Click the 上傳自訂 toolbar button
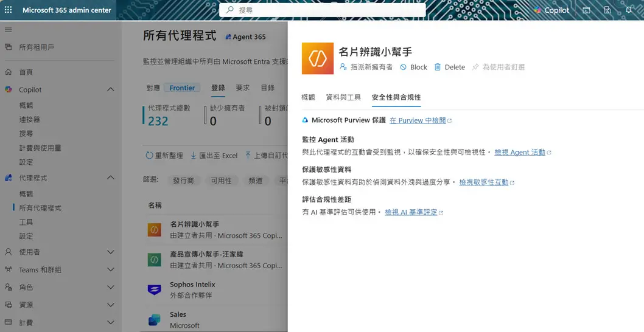This screenshot has height=332, width=644. (266, 156)
